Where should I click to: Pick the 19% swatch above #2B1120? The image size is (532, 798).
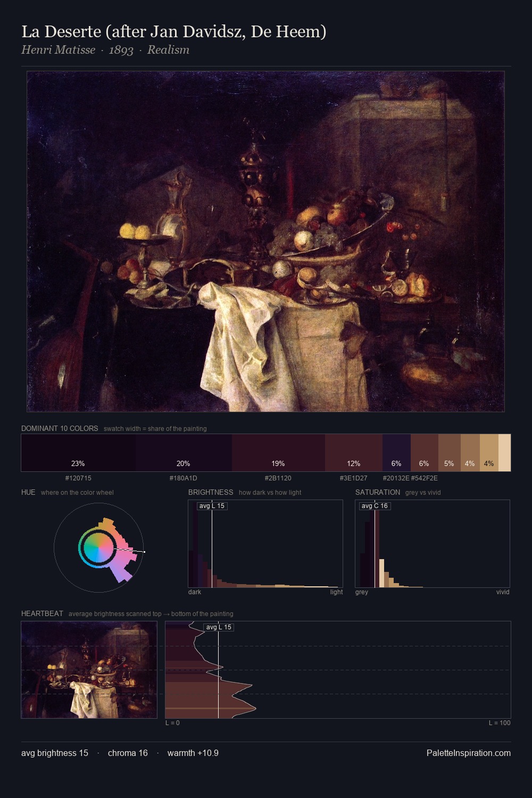[x=278, y=453]
